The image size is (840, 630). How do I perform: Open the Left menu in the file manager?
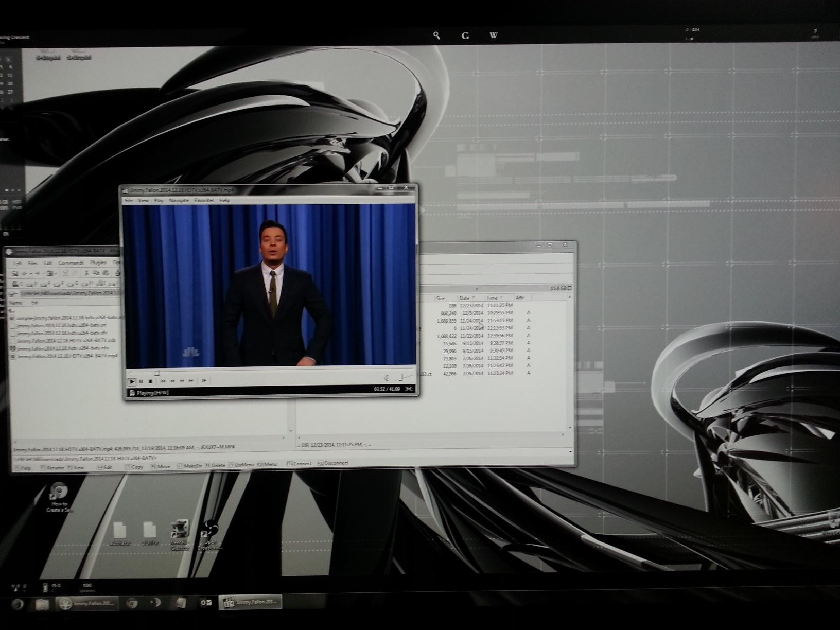tap(17, 263)
